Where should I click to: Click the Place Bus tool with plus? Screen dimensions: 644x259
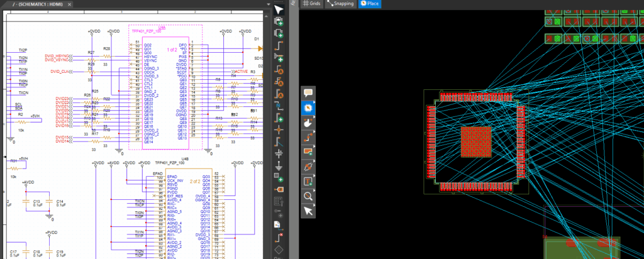[x=279, y=119]
